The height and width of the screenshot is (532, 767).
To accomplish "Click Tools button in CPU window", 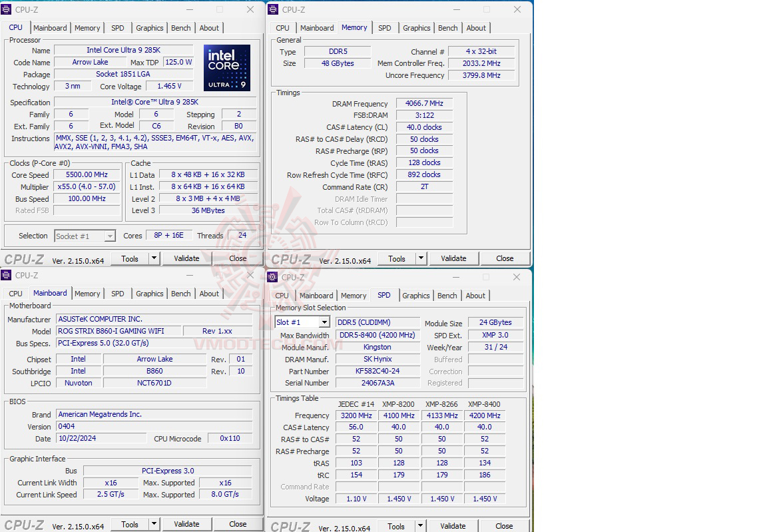I will coord(130,258).
